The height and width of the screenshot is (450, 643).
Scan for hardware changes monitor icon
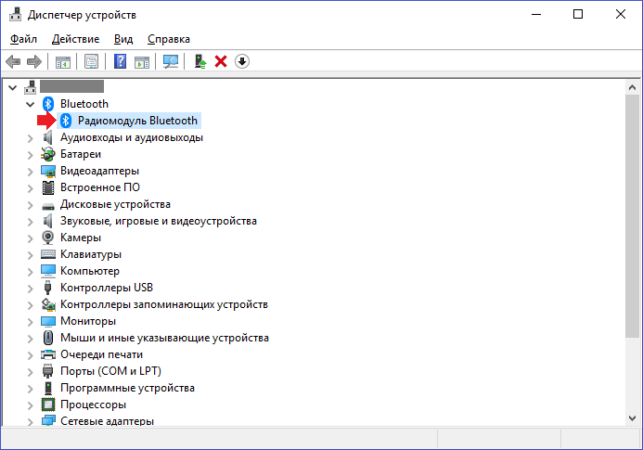[170, 62]
